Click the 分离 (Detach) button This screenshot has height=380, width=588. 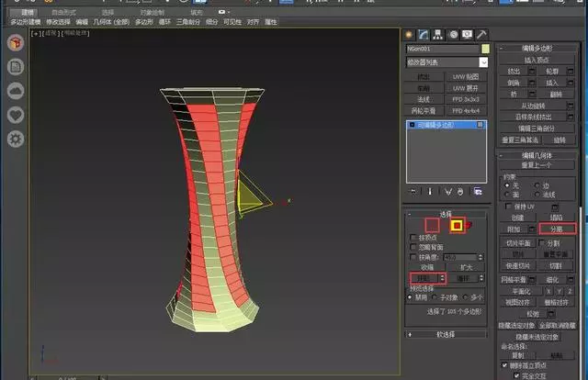(557, 228)
